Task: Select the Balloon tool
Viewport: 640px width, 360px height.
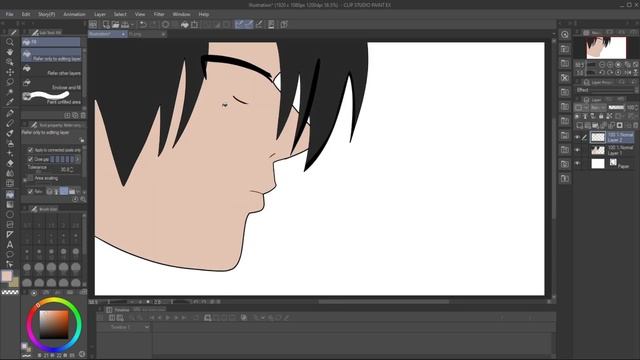Action: 10,254
